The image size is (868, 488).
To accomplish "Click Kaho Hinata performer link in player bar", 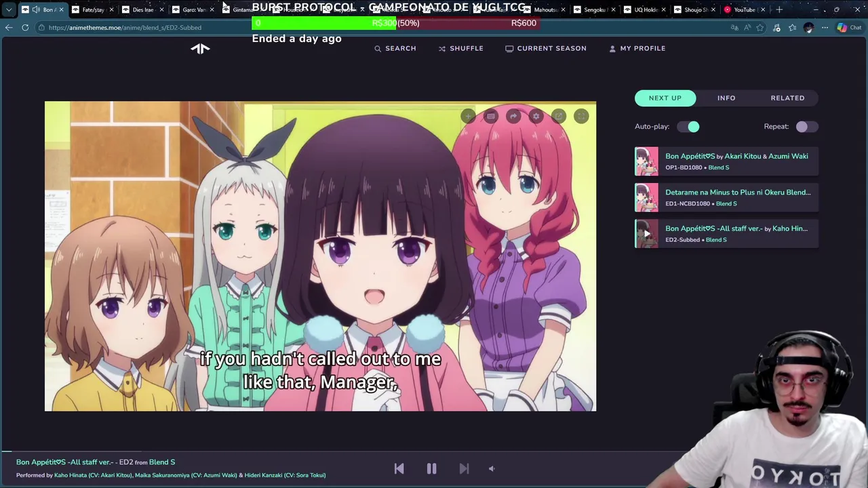I will pos(93,475).
